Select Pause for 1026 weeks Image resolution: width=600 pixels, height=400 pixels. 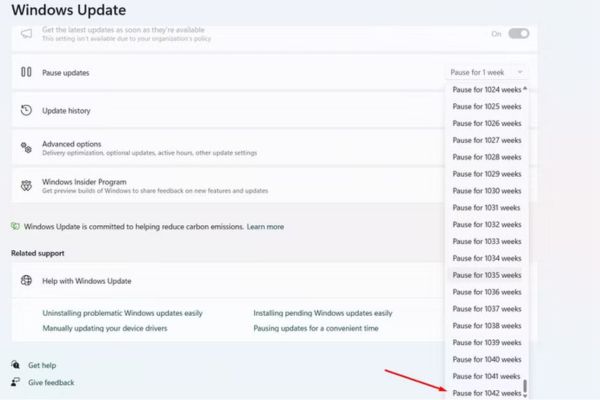click(x=487, y=123)
